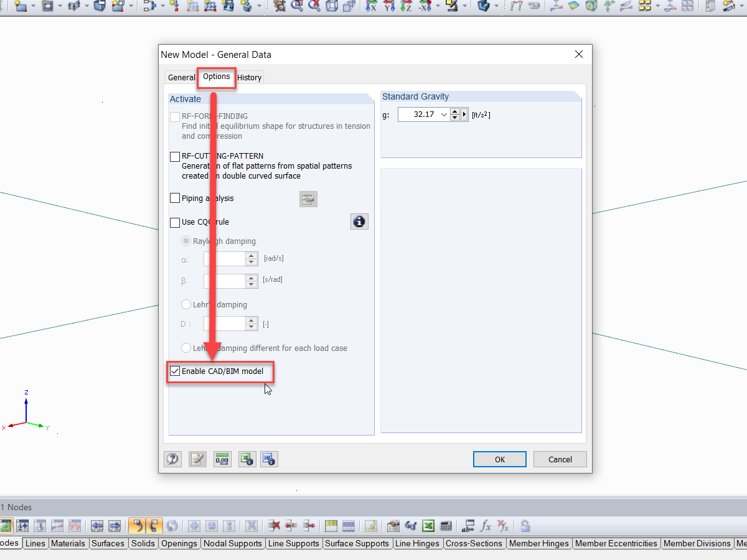This screenshot has height=560, width=747.
Task: Open the standard gravity value dropdown
Action: point(444,114)
